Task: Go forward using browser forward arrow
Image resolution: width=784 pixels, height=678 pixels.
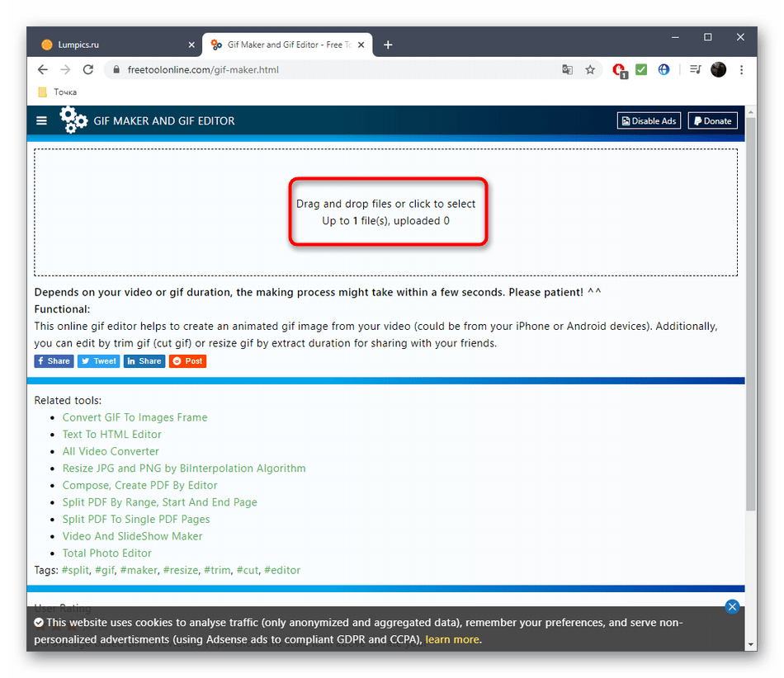Action: coord(65,70)
